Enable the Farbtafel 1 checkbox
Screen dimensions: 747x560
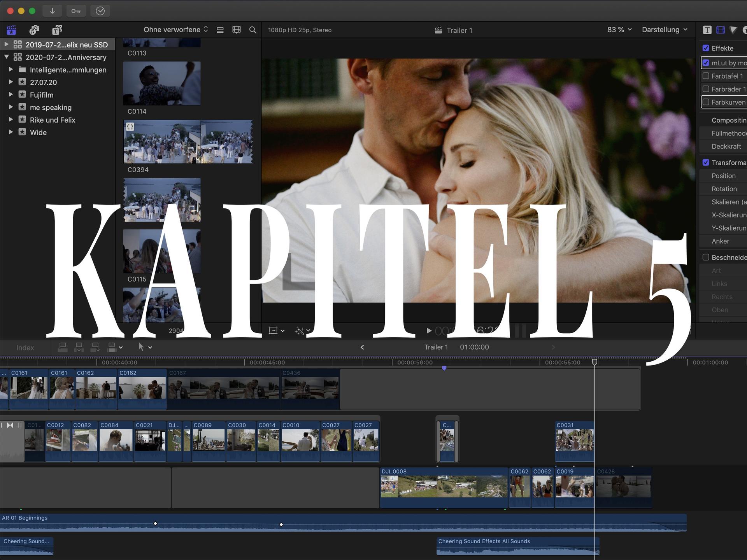[706, 76]
